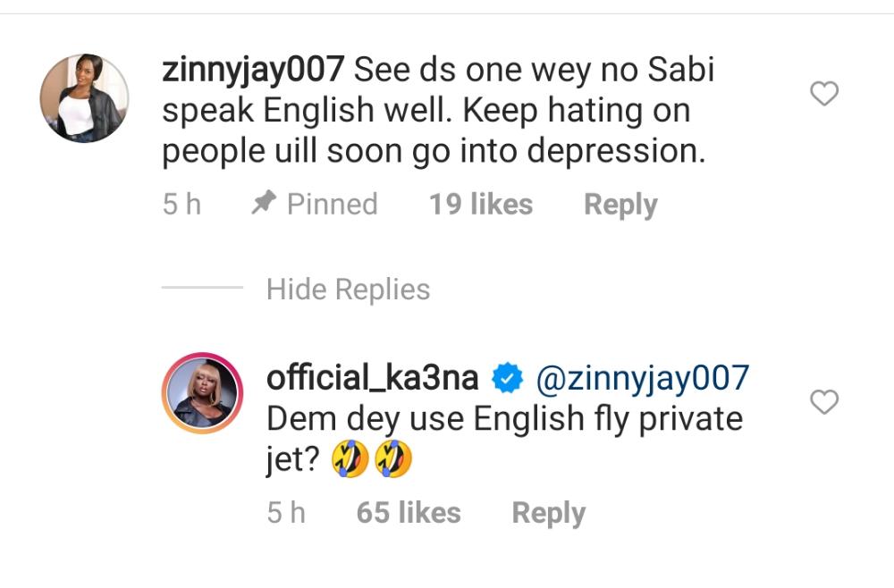Reply to official_ka3na's comment
The width and height of the screenshot is (894, 588).
point(548,513)
